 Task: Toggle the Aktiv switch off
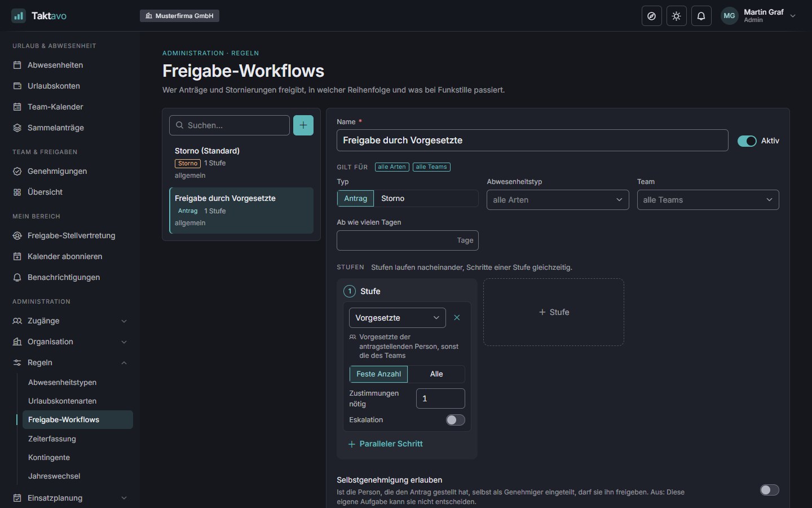(x=747, y=141)
